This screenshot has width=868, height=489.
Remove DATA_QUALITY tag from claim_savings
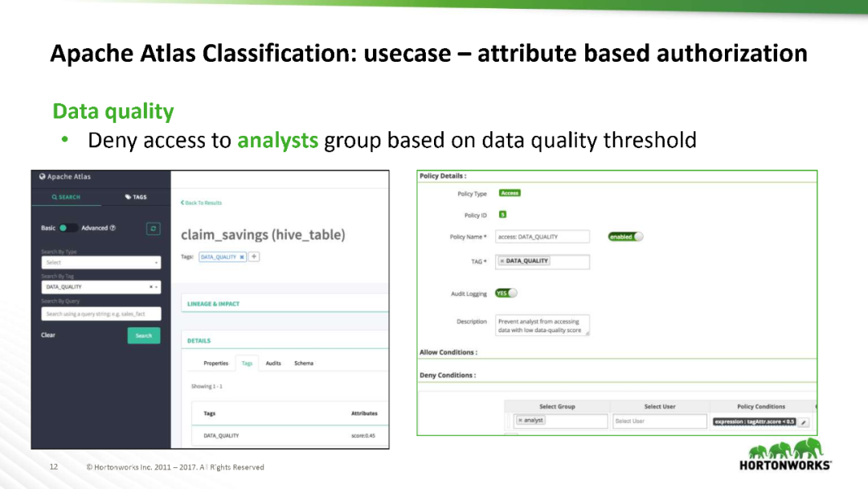point(242,257)
